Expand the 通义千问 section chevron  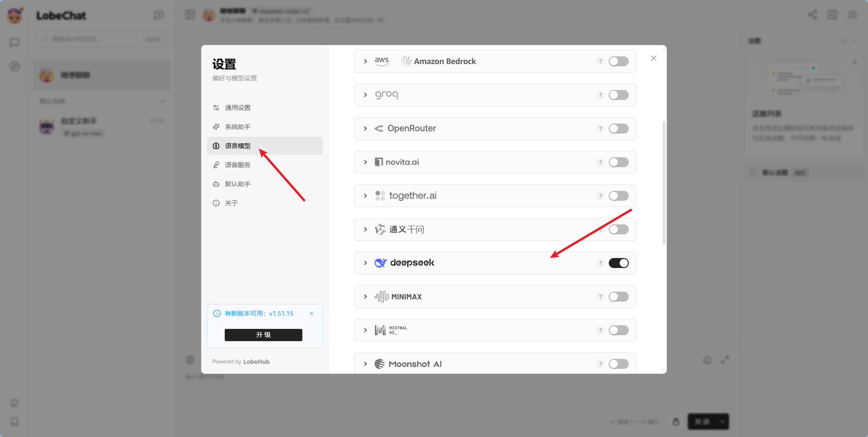point(365,229)
